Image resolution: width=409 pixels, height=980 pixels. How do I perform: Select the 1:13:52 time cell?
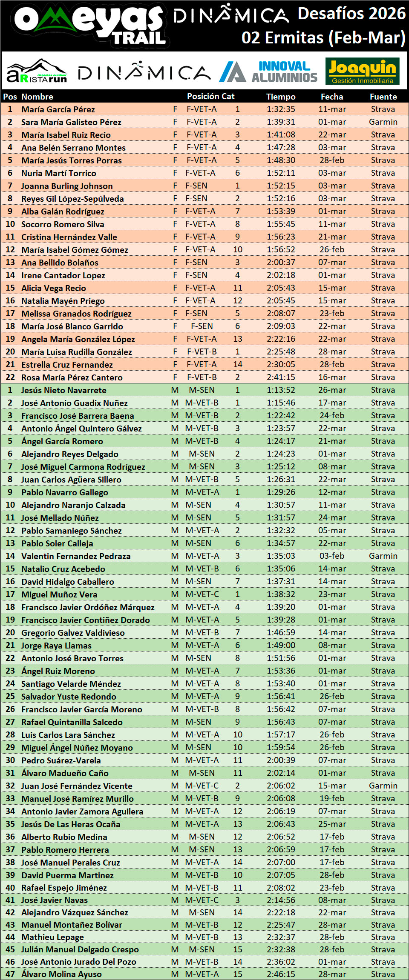coord(281,390)
